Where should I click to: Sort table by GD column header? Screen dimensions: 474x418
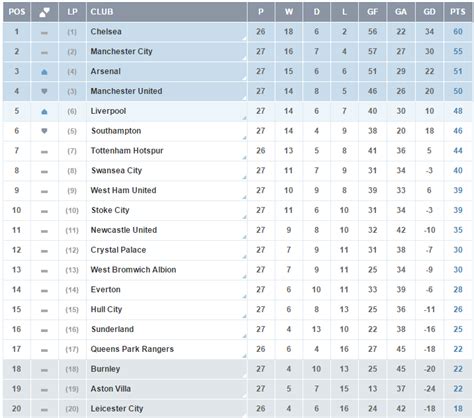[x=429, y=12]
